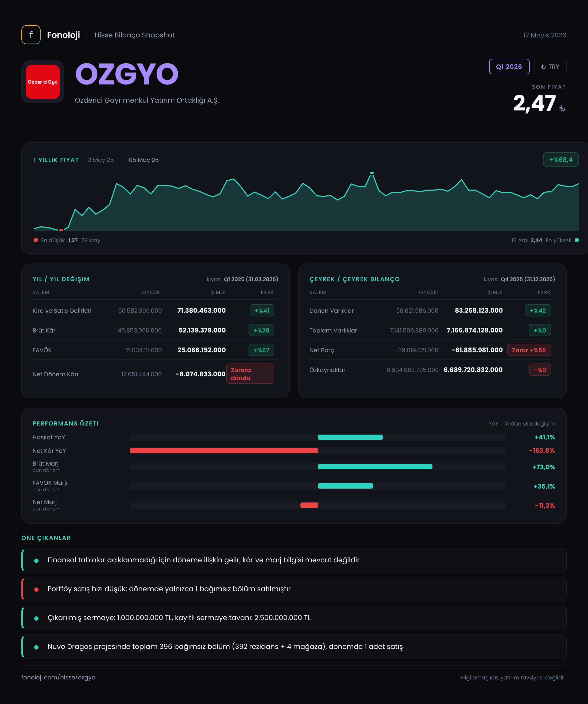588x704 pixels.
Task: Click the -163,8% Net Kâr YoY value
Action: (x=542, y=451)
